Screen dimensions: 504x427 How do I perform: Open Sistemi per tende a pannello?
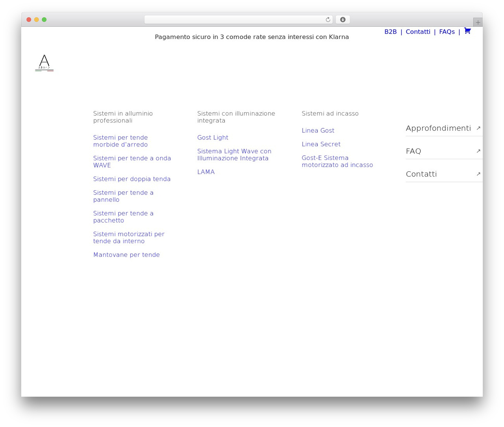(x=123, y=196)
